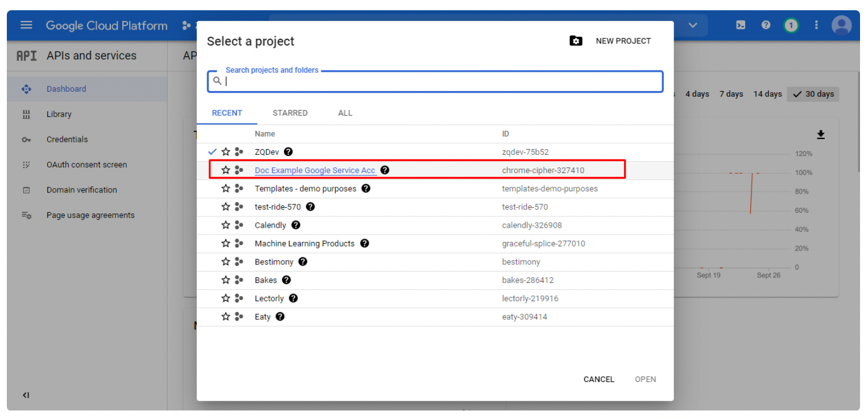
Task: Click the ID zqdev-75b52
Action: [x=526, y=152]
